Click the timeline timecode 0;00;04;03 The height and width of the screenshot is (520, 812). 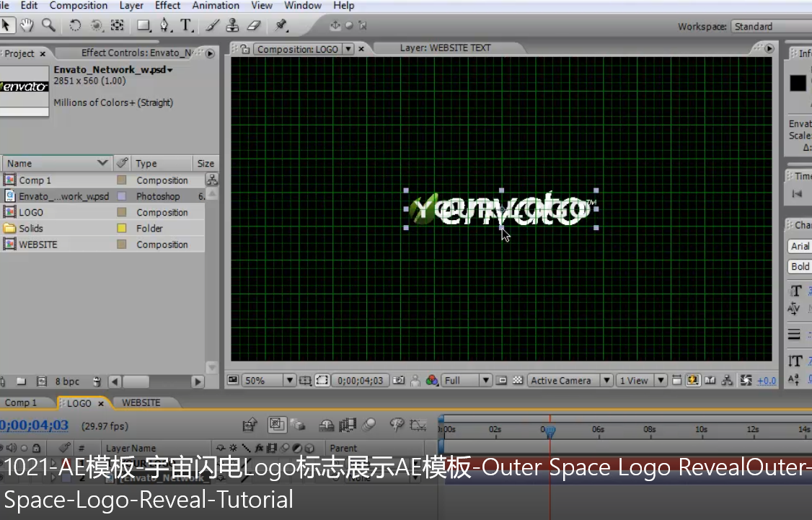click(x=34, y=426)
